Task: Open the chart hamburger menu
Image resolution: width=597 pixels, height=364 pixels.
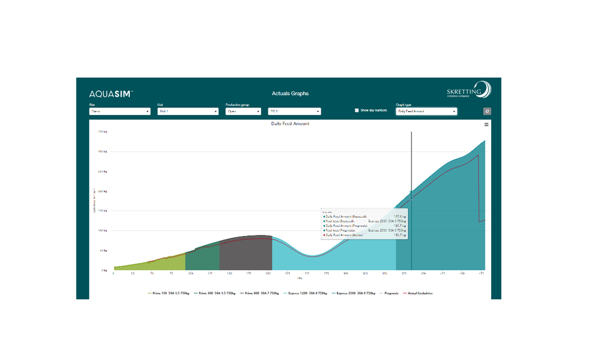Action: (x=486, y=125)
